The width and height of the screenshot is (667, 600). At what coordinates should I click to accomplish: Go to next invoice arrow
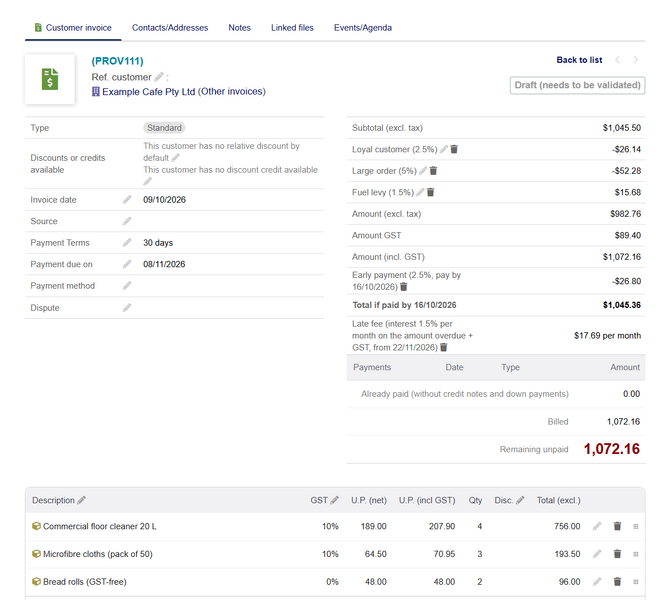point(636,60)
